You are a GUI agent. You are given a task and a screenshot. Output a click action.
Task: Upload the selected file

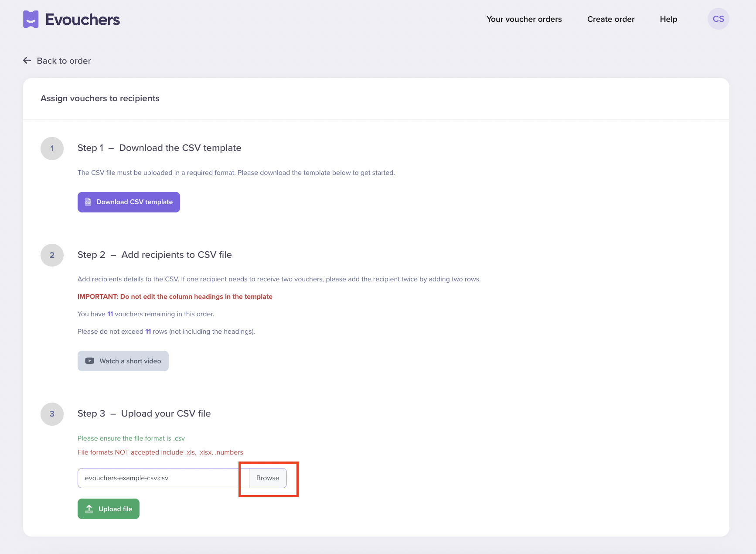[x=109, y=509]
